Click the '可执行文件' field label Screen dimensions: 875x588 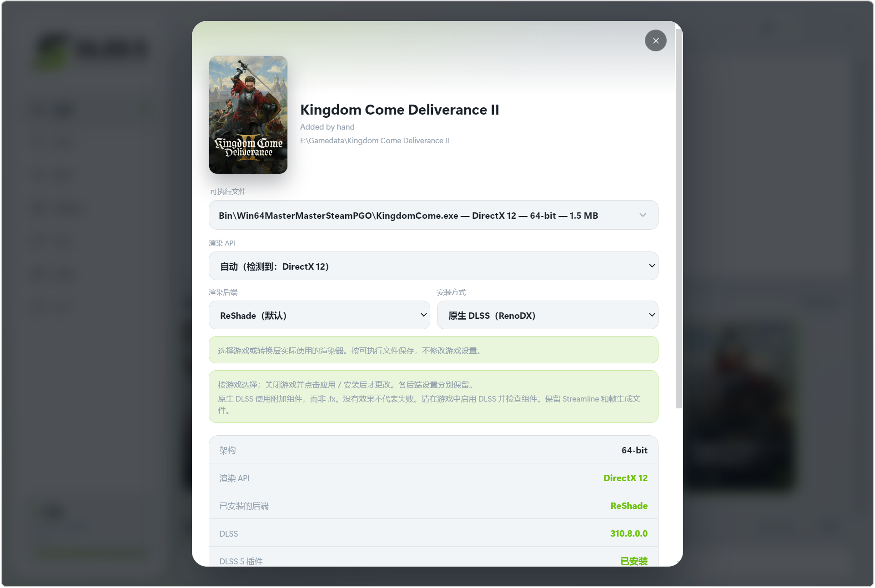tap(228, 191)
